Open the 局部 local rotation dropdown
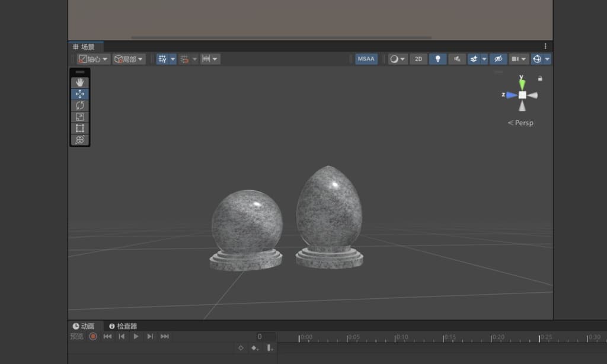The height and width of the screenshot is (364, 607). click(129, 59)
